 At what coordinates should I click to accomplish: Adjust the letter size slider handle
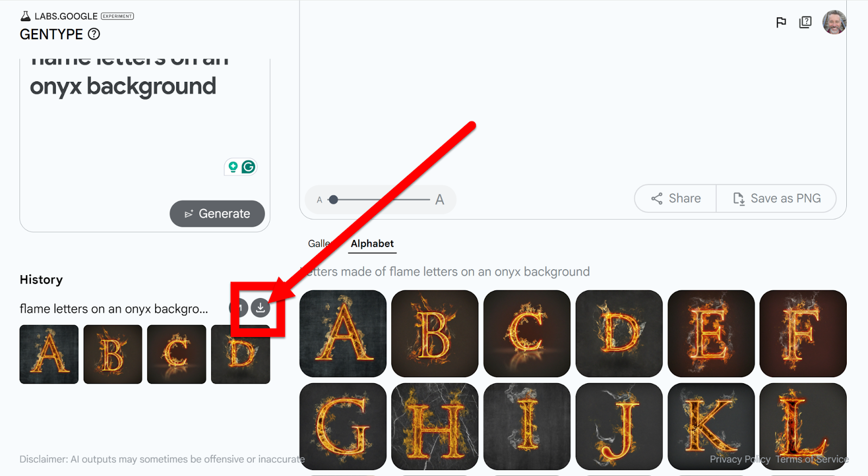(x=334, y=200)
